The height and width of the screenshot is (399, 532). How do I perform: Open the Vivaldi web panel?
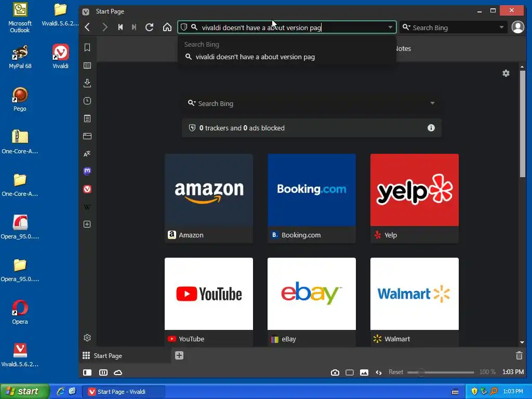tap(87, 189)
